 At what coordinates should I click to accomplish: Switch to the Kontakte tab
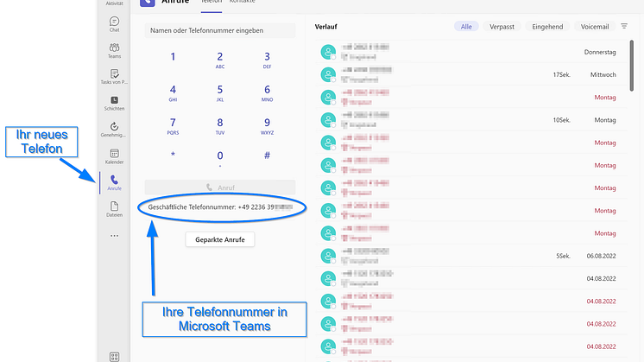(x=242, y=2)
